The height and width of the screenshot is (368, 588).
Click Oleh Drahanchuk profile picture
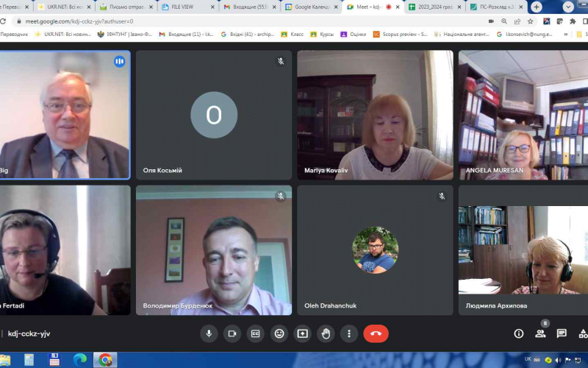(375, 250)
